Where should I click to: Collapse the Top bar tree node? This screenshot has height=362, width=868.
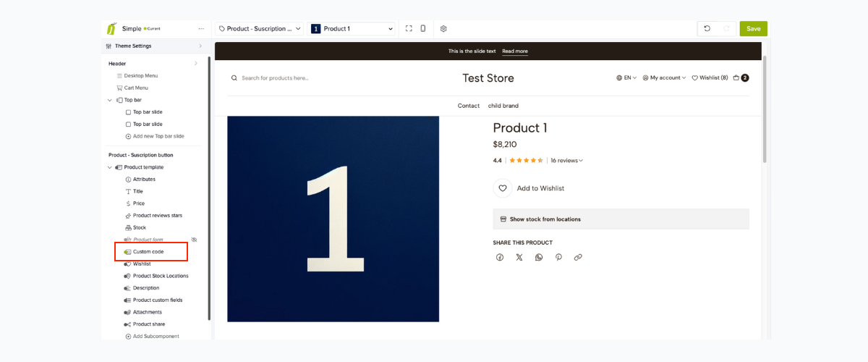pyautogui.click(x=110, y=100)
